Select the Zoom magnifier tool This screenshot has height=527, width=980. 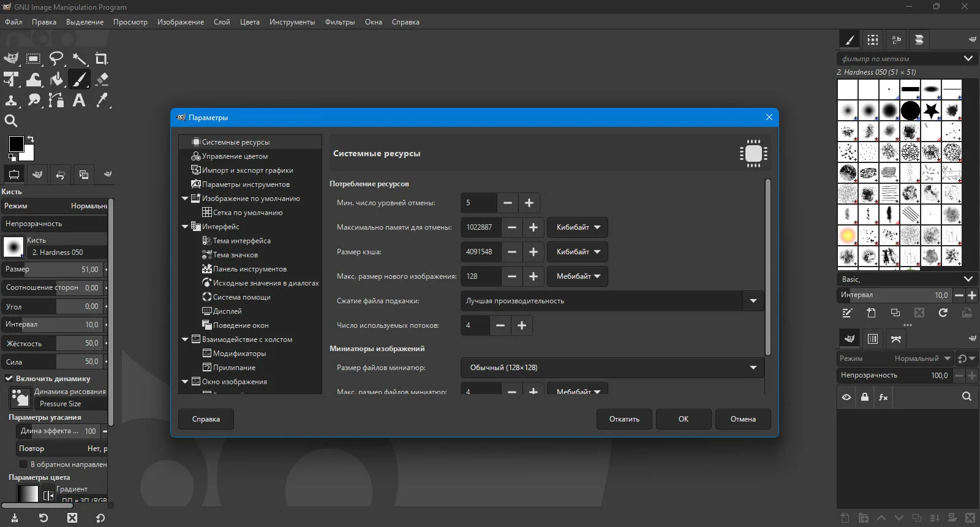click(x=11, y=121)
